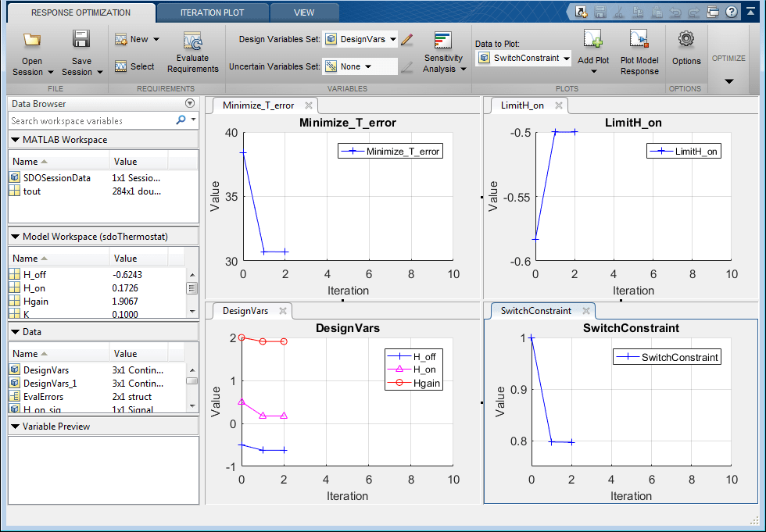The width and height of the screenshot is (766, 532).
Task: Click Evaluate Requirements icon
Action: [x=192, y=41]
